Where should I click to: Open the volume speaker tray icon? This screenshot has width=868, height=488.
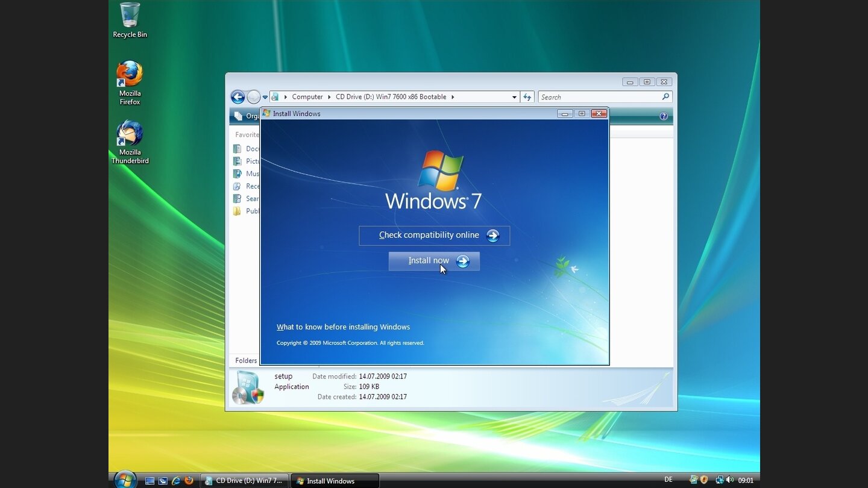(x=729, y=480)
